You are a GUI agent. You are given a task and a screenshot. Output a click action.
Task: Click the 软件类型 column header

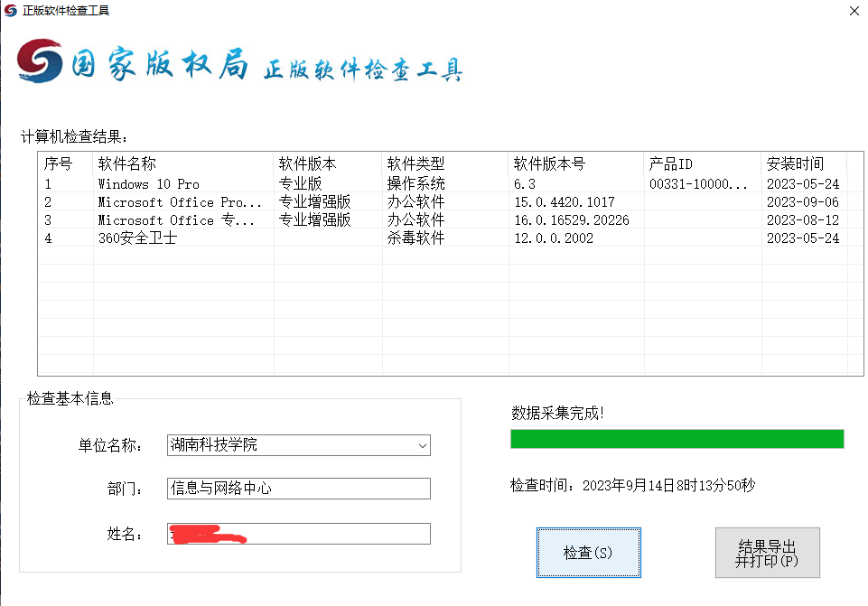click(x=445, y=163)
